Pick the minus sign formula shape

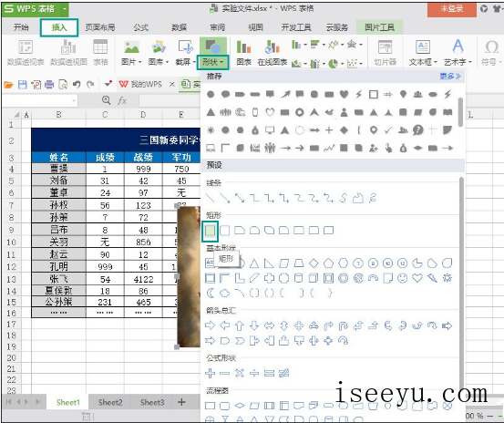coord(225,373)
